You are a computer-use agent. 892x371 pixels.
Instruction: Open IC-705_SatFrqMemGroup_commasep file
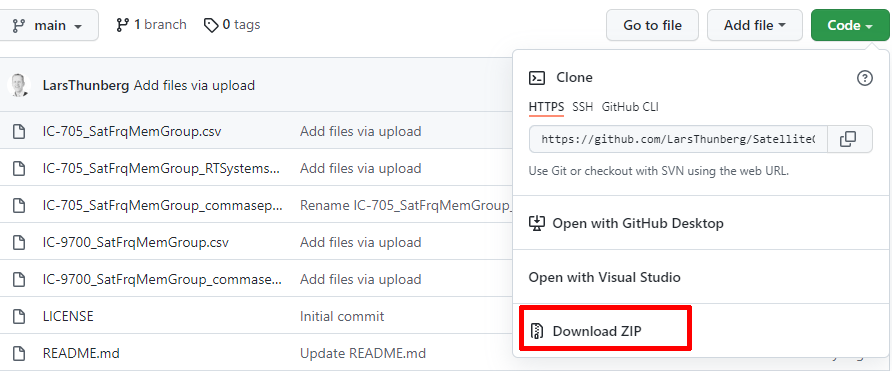coord(163,206)
